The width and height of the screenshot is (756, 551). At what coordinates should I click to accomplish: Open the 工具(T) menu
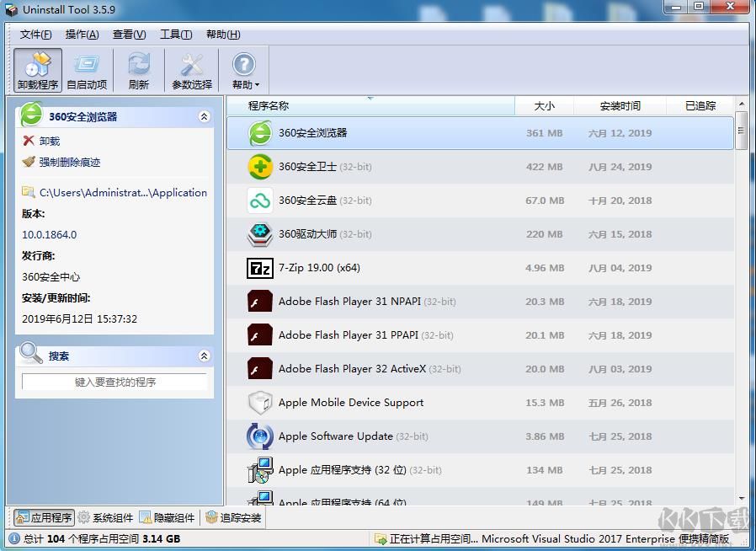coord(176,35)
